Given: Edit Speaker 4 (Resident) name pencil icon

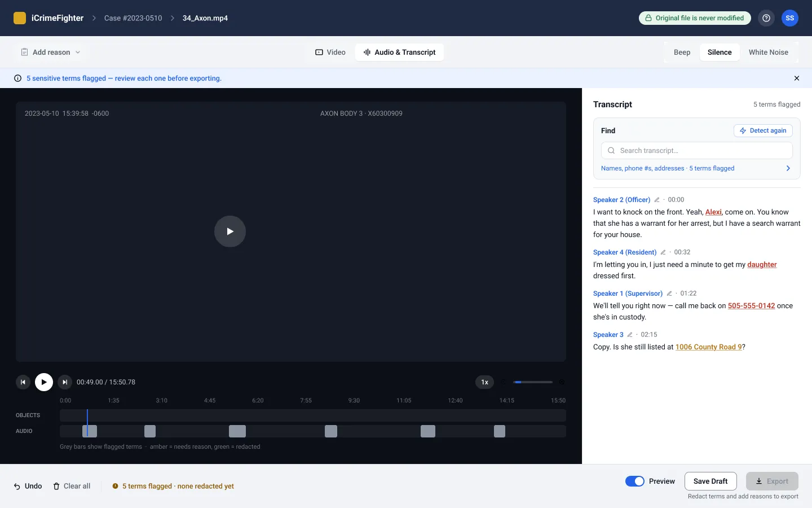Looking at the screenshot, I should pos(663,252).
